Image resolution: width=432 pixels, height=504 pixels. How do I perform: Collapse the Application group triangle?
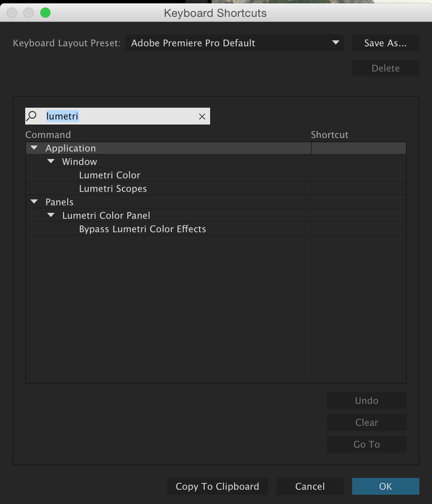[x=34, y=148]
